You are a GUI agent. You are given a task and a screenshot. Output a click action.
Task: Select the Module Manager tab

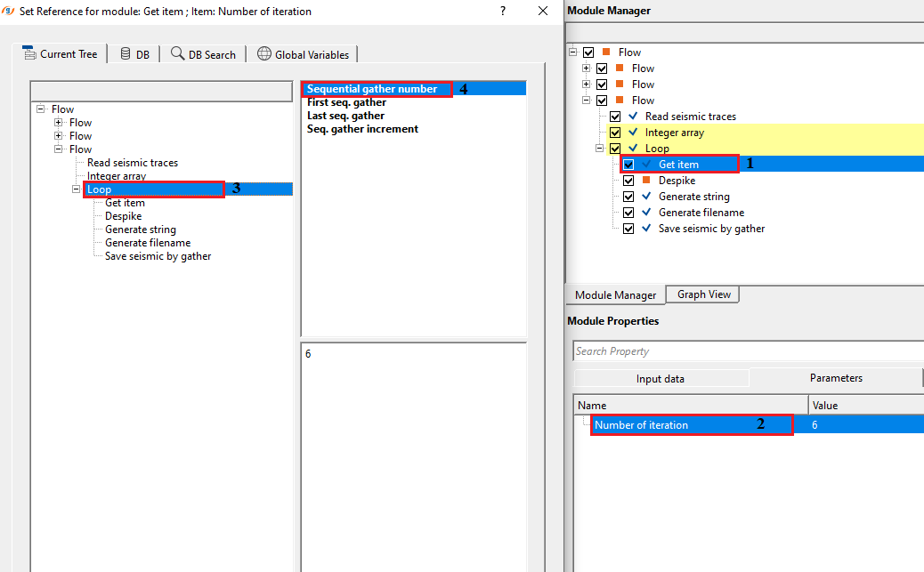point(615,294)
